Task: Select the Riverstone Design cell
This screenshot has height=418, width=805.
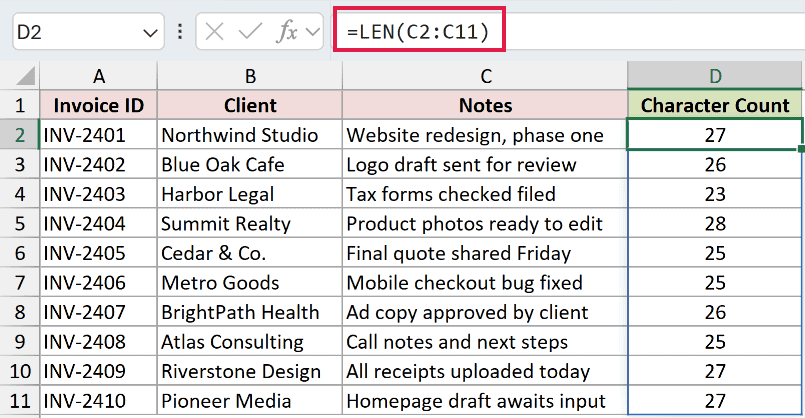Action: click(x=250, y=371)
